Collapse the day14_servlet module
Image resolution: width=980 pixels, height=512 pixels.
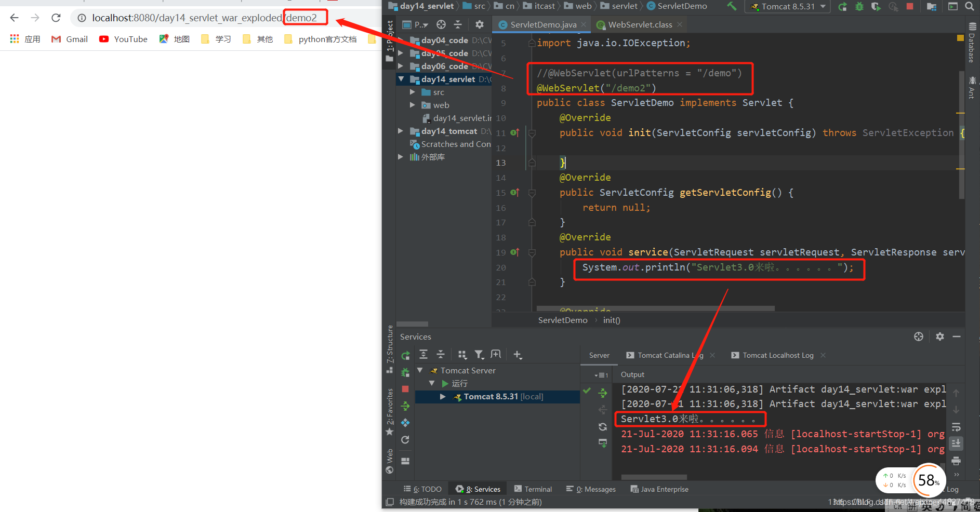pos(401,79)
